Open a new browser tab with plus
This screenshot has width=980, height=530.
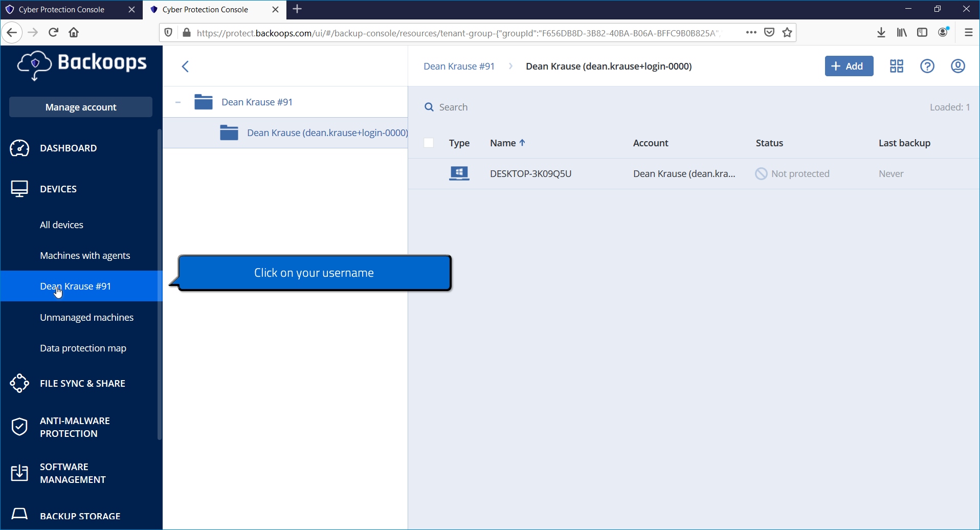(298, 9)
